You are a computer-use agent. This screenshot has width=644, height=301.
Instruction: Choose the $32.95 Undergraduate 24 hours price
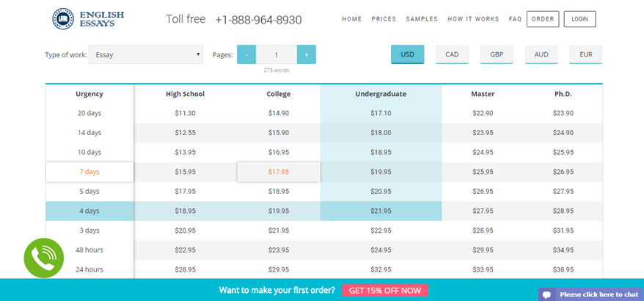pos(381,269)
